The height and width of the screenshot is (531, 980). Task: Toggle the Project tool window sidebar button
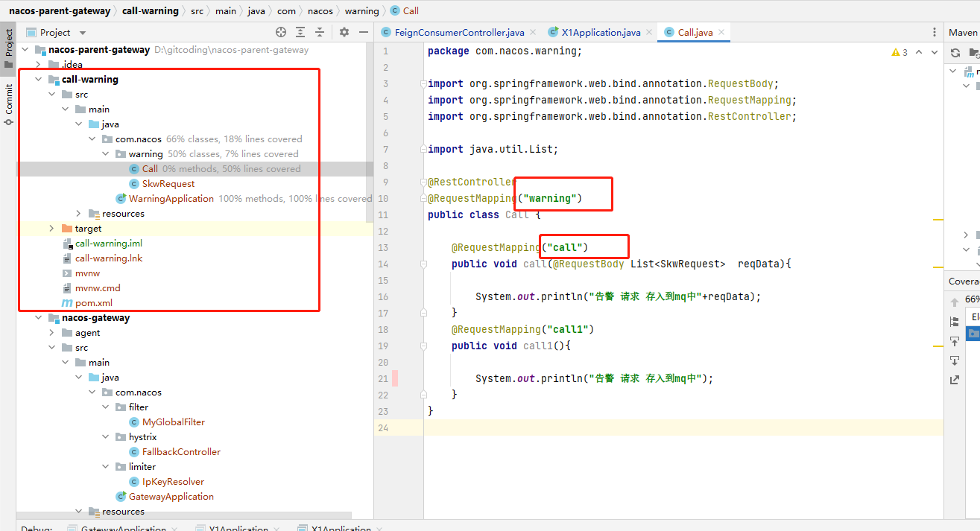pyautogui.click(x=8, y=45)
